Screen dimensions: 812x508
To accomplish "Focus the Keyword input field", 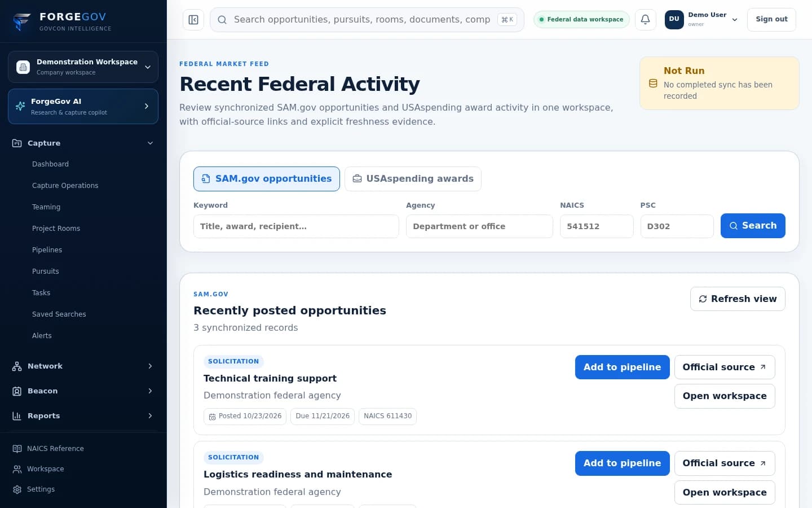I will coord(296,226).
